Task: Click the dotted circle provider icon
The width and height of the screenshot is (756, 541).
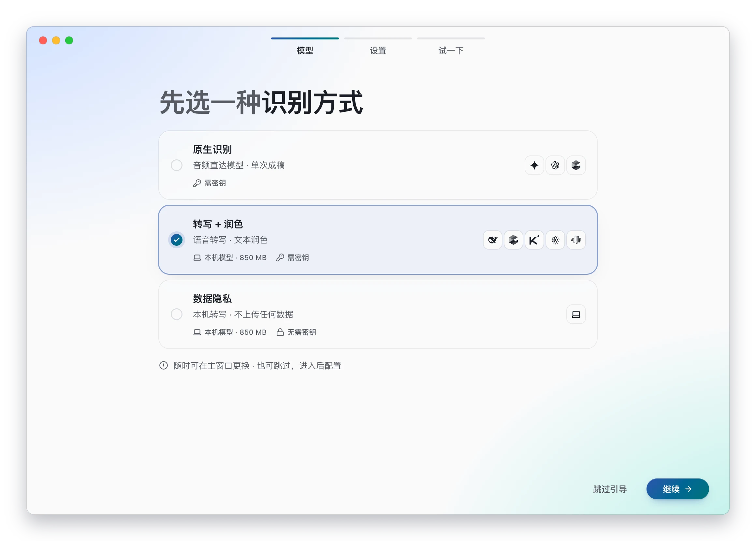Action: (555, 240)
